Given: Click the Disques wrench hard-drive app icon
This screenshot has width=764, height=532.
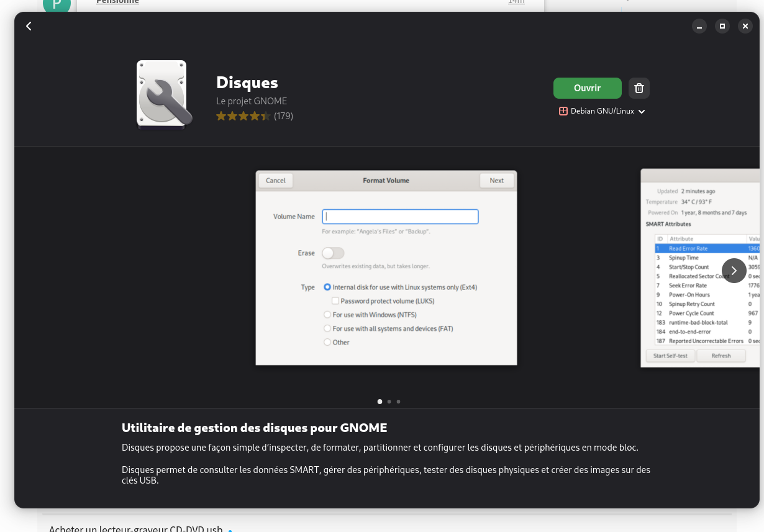Looking at the screenshot, I should point(164,94).
